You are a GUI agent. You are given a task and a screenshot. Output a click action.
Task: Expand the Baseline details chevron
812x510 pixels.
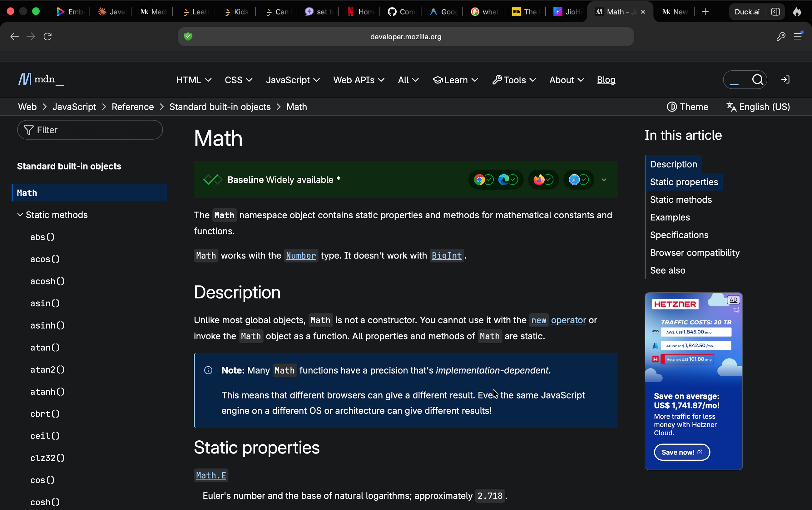(x=604, y=180)
